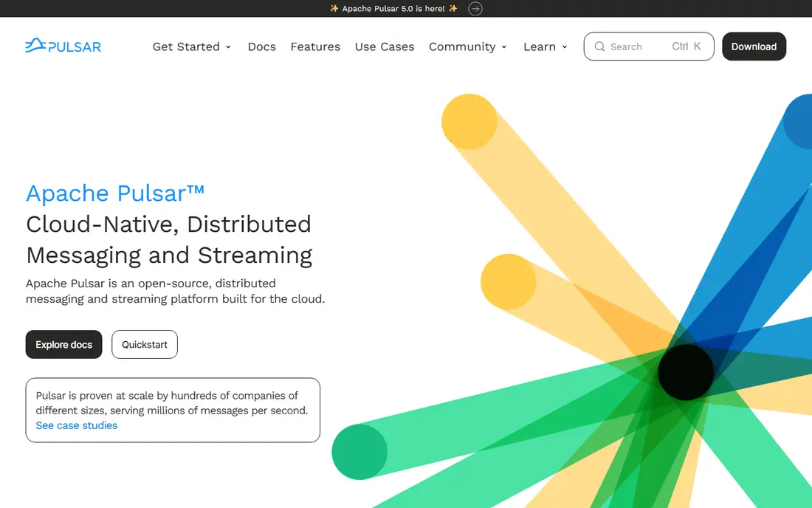Click the Apache Pulsar 5.0 is here announcement
Screen dimensions: 812x508
click(x=393, y=8)
